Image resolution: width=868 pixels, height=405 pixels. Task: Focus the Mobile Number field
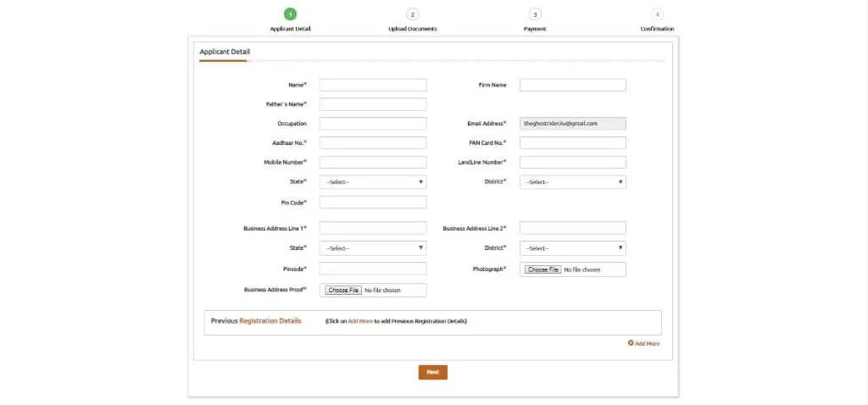coord(373,162)
